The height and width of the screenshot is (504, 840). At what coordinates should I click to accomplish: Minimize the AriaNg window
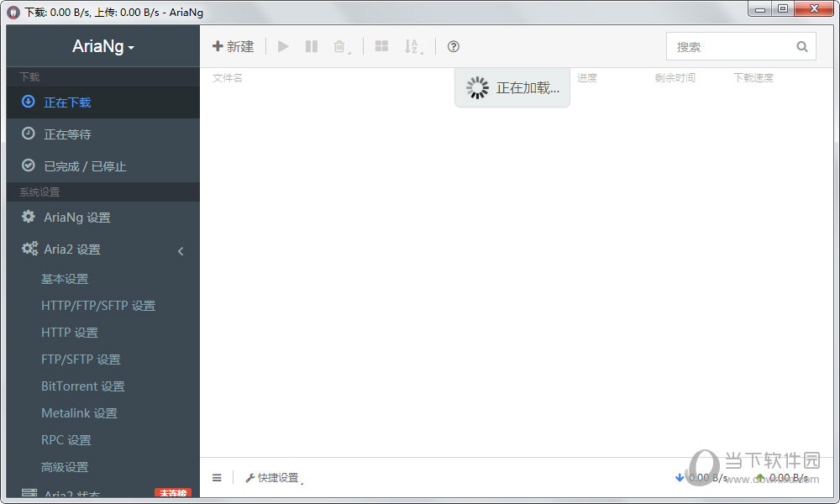tap(760, 8)
